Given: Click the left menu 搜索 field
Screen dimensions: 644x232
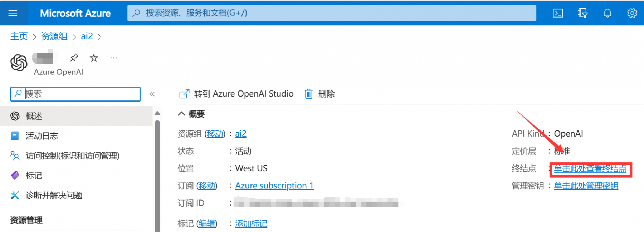Looking at the screenshot, I should [75, 94].
